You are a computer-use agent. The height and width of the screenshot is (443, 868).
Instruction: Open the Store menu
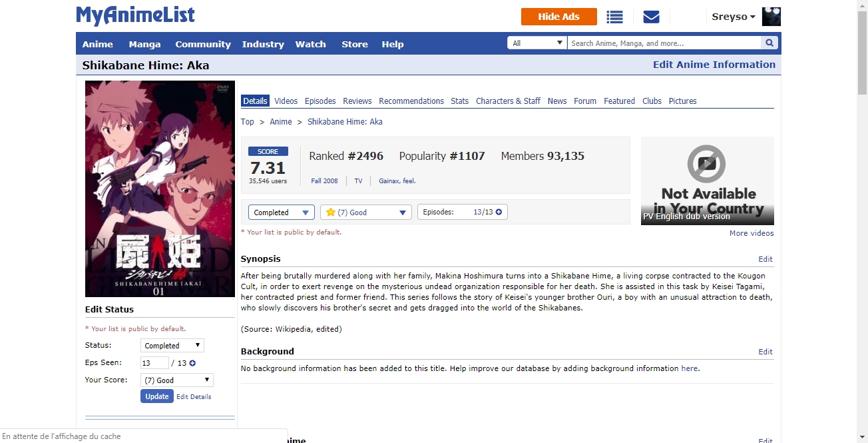(x=355, y=44)
